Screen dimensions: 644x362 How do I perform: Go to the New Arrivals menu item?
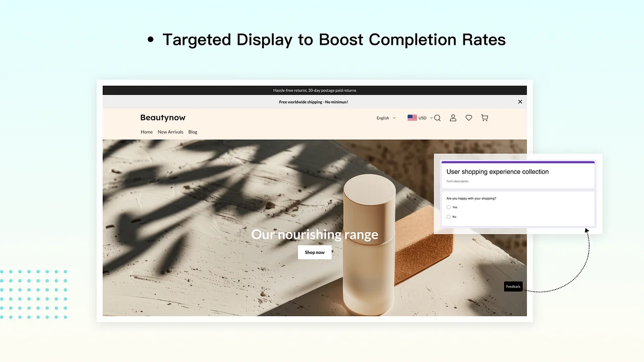[170, 132]
